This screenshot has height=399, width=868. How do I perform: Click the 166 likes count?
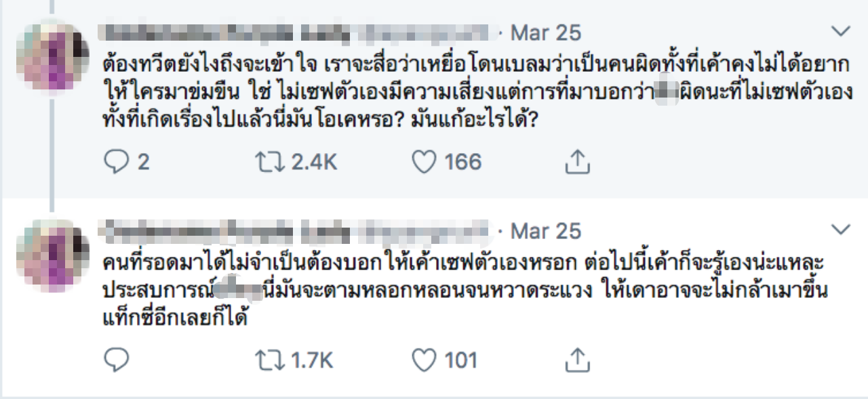tap(463, 162)
